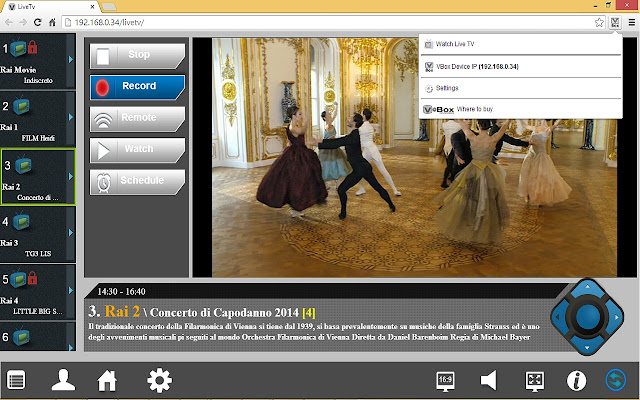The image size is (640, 400).
Task: Click the VBox extension icon in browser toolbar
Action: click(x=615, y=22)
